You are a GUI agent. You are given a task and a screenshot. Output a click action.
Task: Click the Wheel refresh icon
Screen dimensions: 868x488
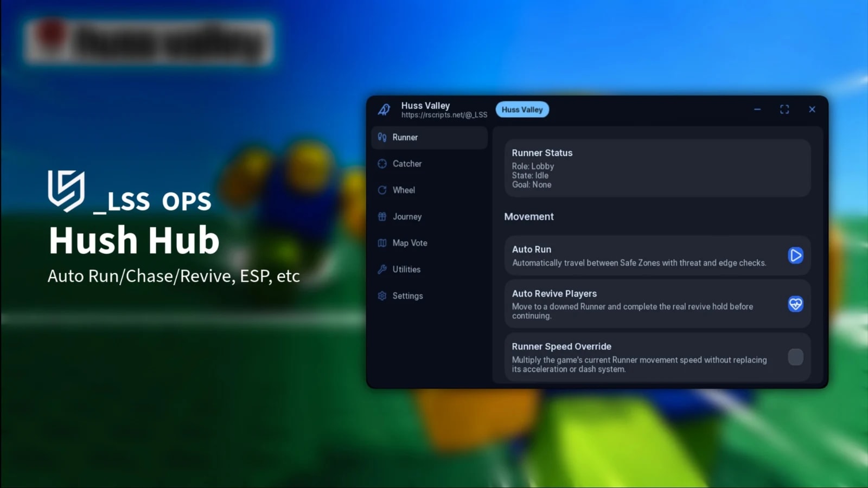pyautogui.click(x=382, y=190)
